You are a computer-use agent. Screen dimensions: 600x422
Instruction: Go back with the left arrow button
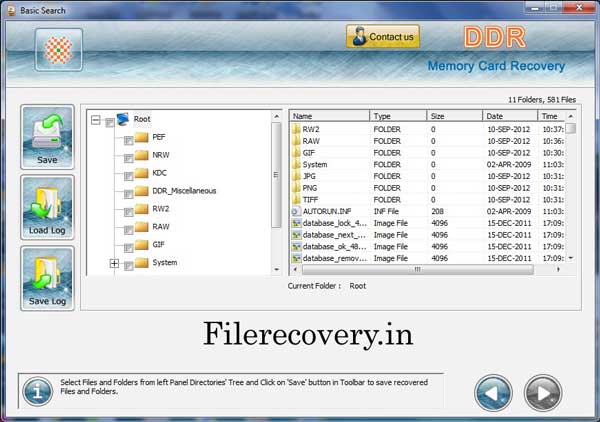(x=493, y=393)
